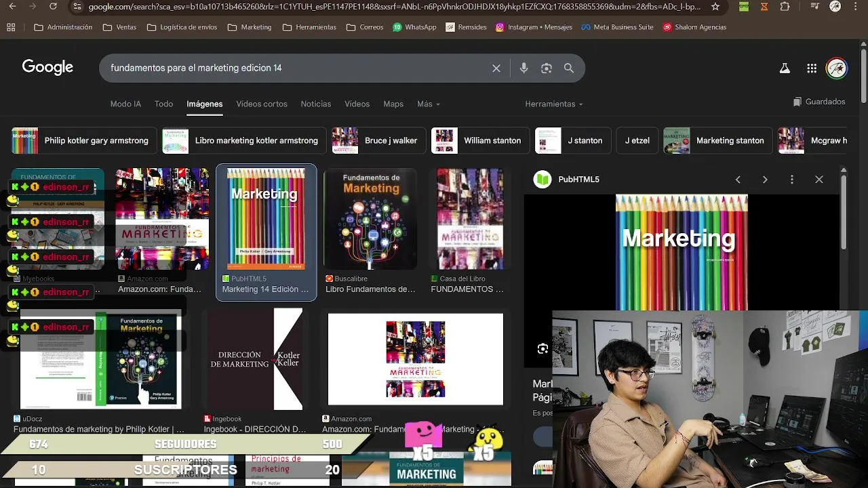Open the Administración bookmarks folder
This screenshot has width=868, height=488.
tap(63, 27)
